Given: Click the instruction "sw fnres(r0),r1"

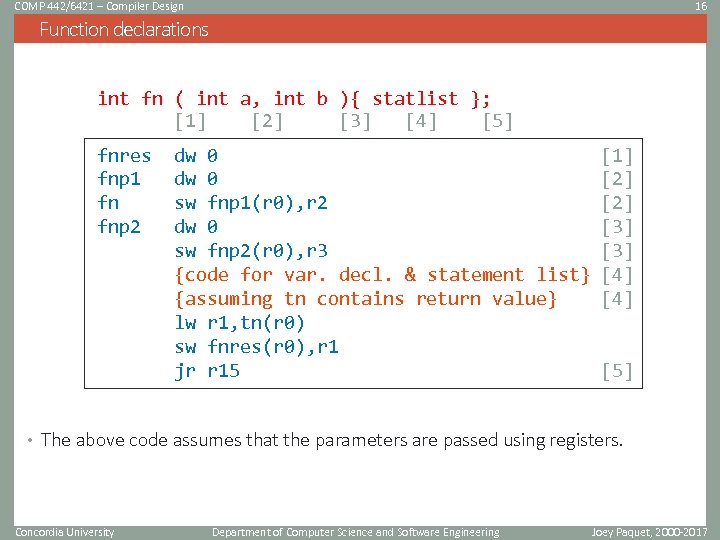Looking at the screenshot, I should (257, 347).
